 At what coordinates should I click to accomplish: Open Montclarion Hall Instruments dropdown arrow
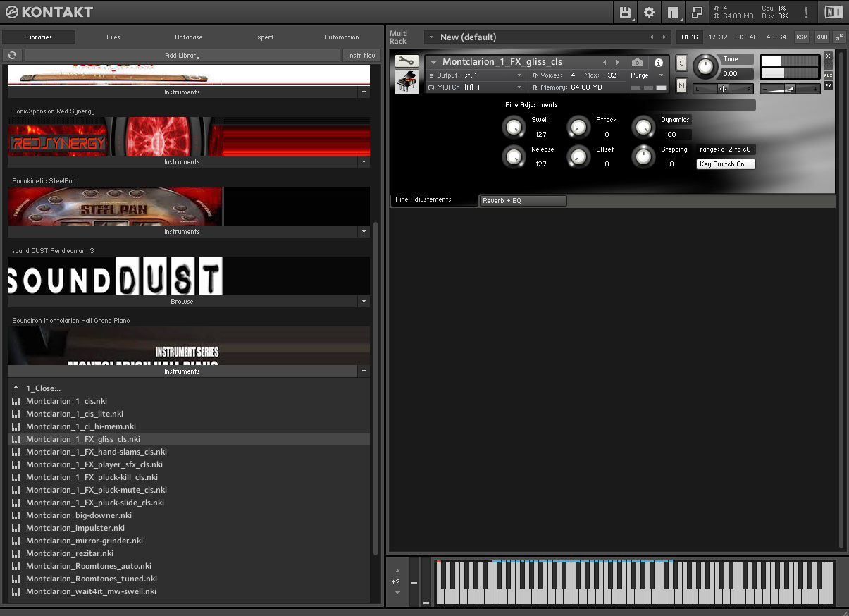(x=364, y=371)
